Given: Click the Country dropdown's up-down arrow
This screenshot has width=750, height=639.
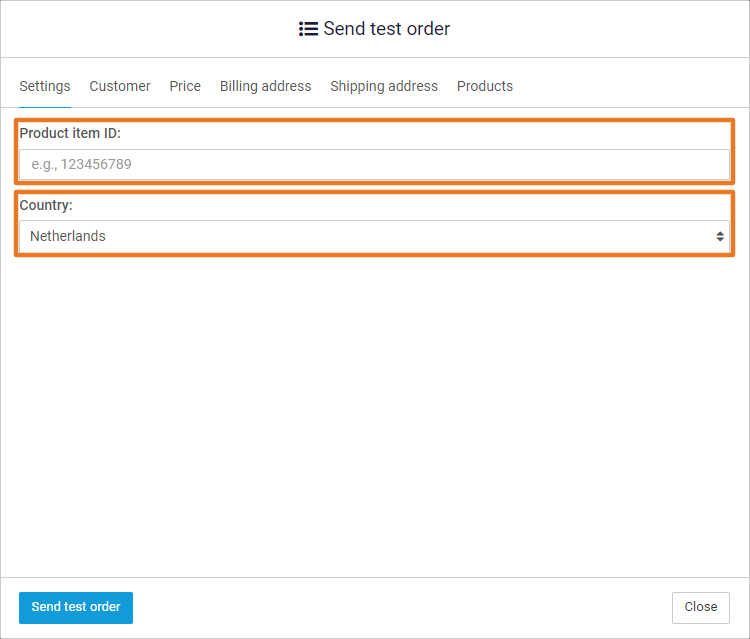Looking at the screenshot, I should (719, 237).
